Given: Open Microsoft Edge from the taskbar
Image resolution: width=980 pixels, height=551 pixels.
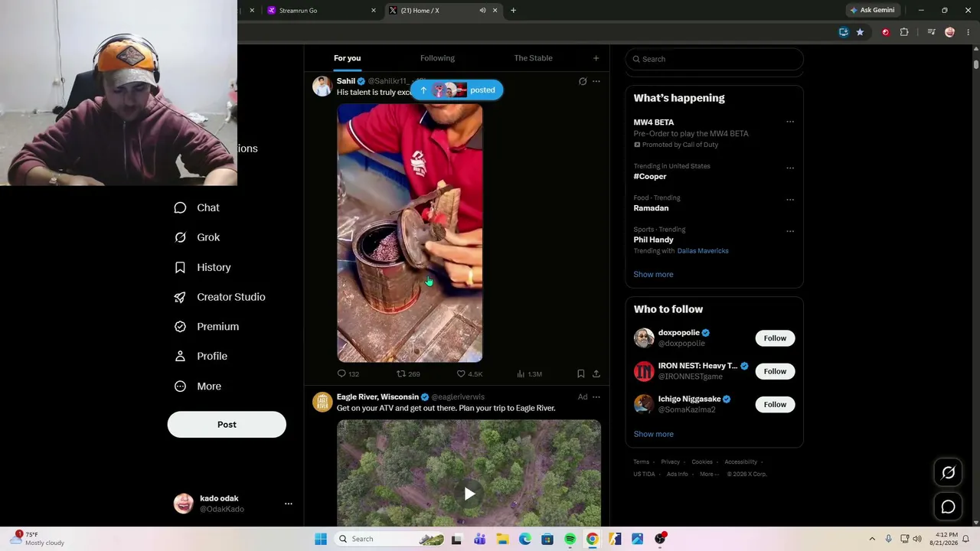Looking at the screenshot, I should coord(524,539).
